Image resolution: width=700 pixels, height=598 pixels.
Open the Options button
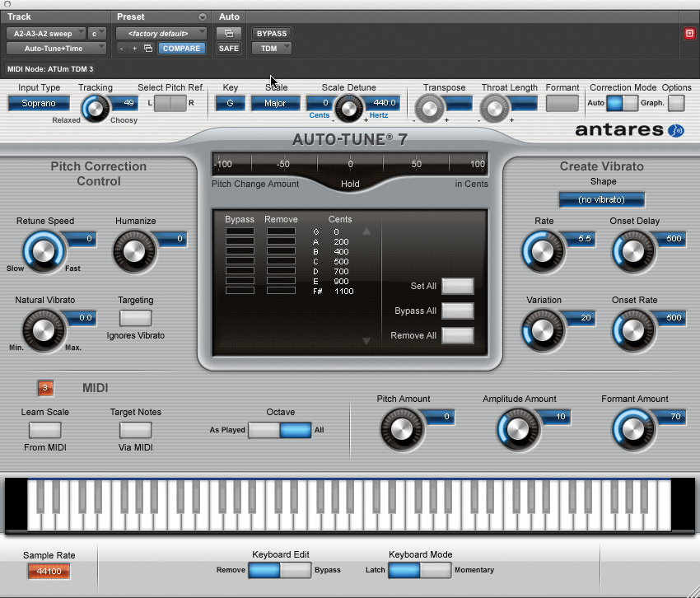[x=676, y=103]
